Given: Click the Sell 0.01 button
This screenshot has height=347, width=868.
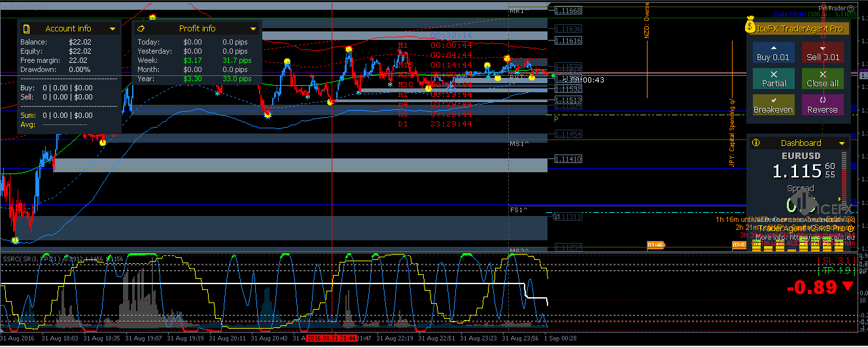Looking at the screenshot, I should click(822, 52).
